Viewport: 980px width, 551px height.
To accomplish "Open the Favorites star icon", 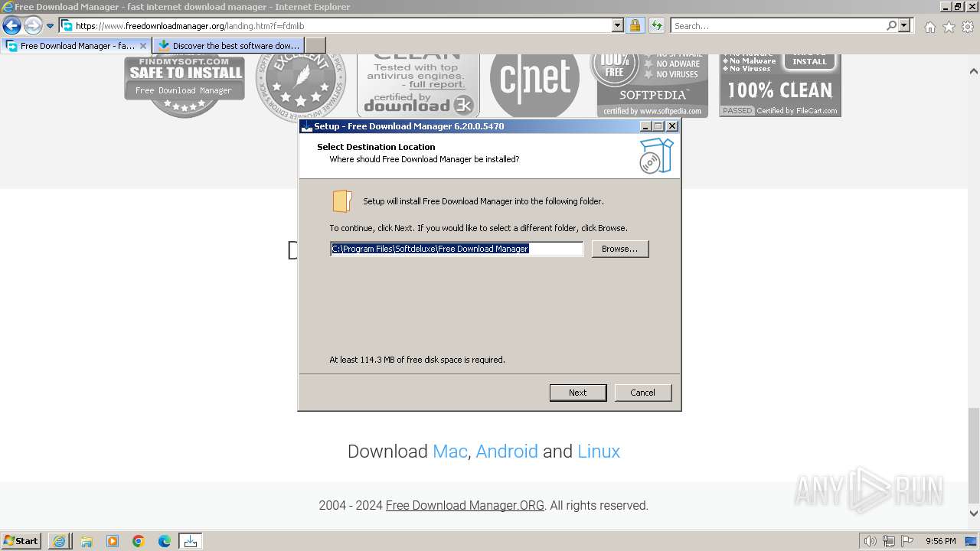I will [x=949, y=27].
